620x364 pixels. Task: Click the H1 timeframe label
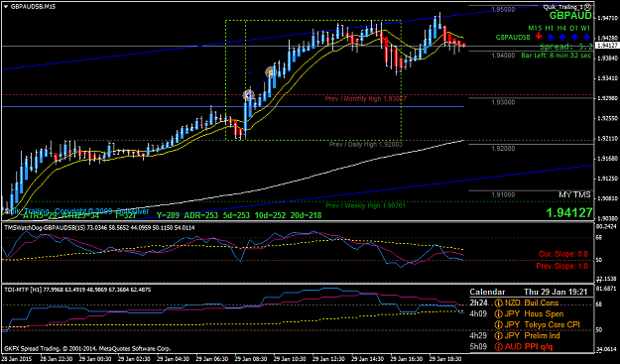click(x=550, y=28)
